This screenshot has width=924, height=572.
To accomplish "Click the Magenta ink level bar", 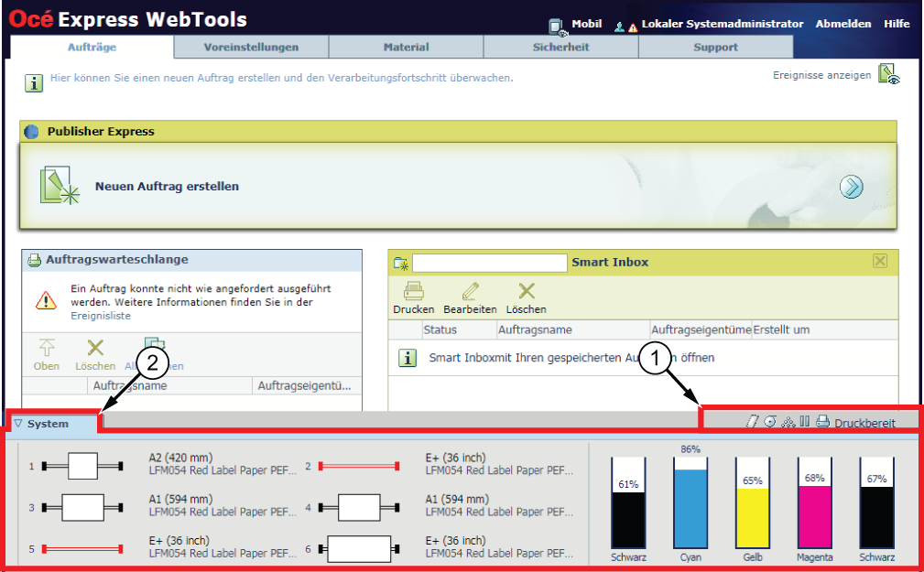I will (x=814, y=503).
